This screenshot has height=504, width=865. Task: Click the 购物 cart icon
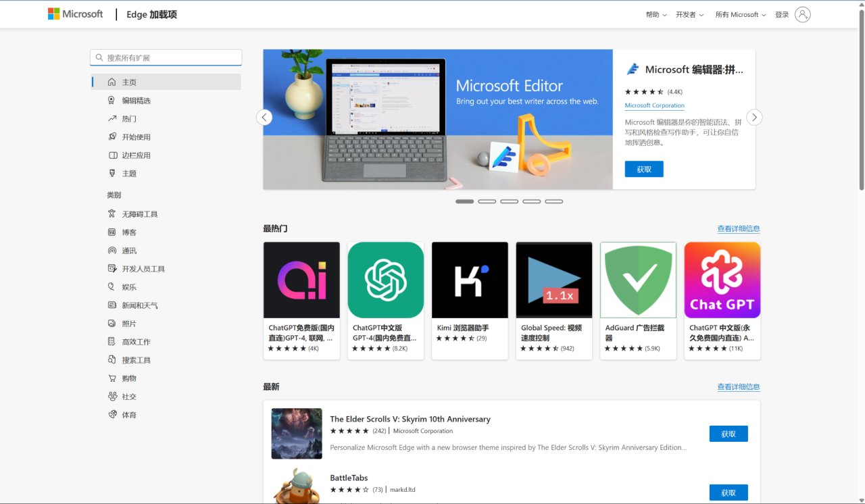pos(112,378)
